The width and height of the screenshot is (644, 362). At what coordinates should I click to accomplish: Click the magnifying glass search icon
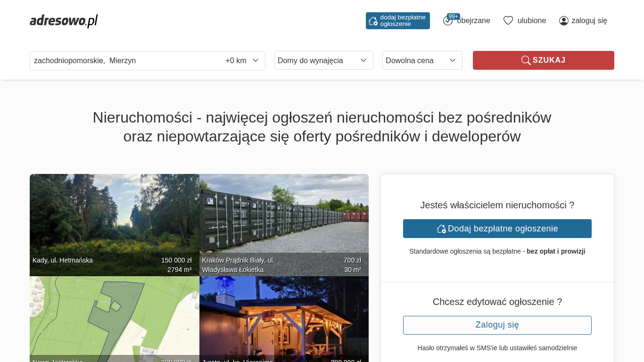tap(526, 60)
